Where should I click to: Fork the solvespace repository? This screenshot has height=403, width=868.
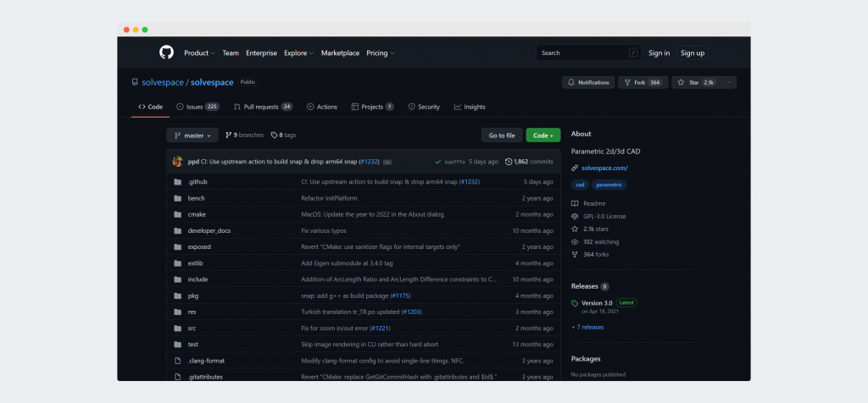[x=643, y=82]
